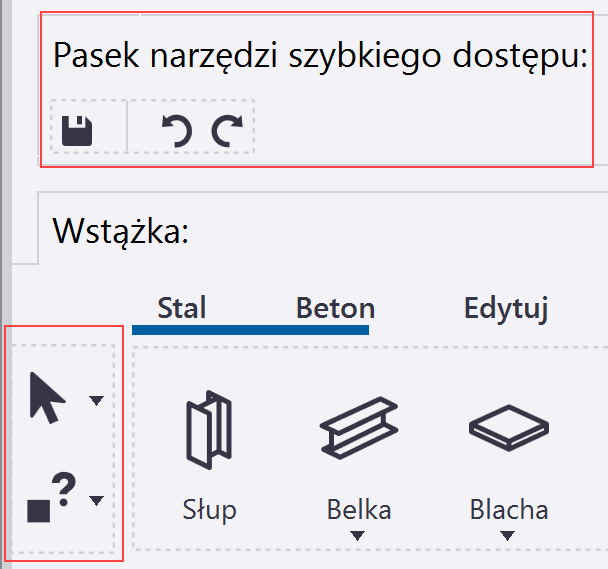Click the Słup text label

click(x=209, y=509)
